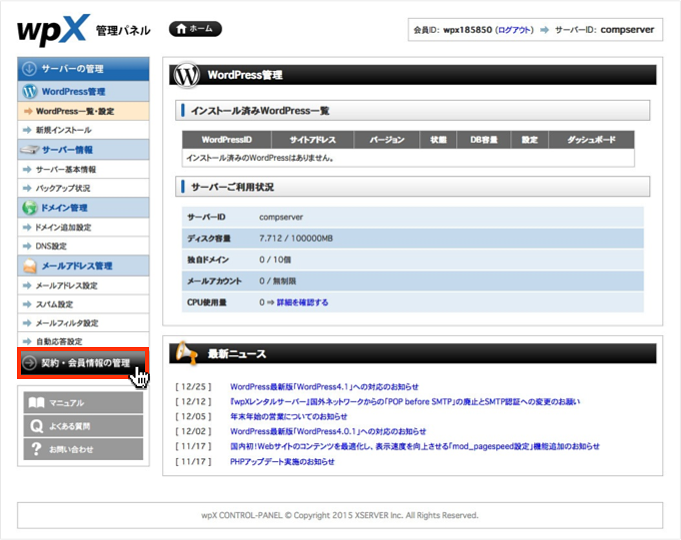Open DNS設定 menu item
This screenshot has height=540, width=681.
pos(83,246)
